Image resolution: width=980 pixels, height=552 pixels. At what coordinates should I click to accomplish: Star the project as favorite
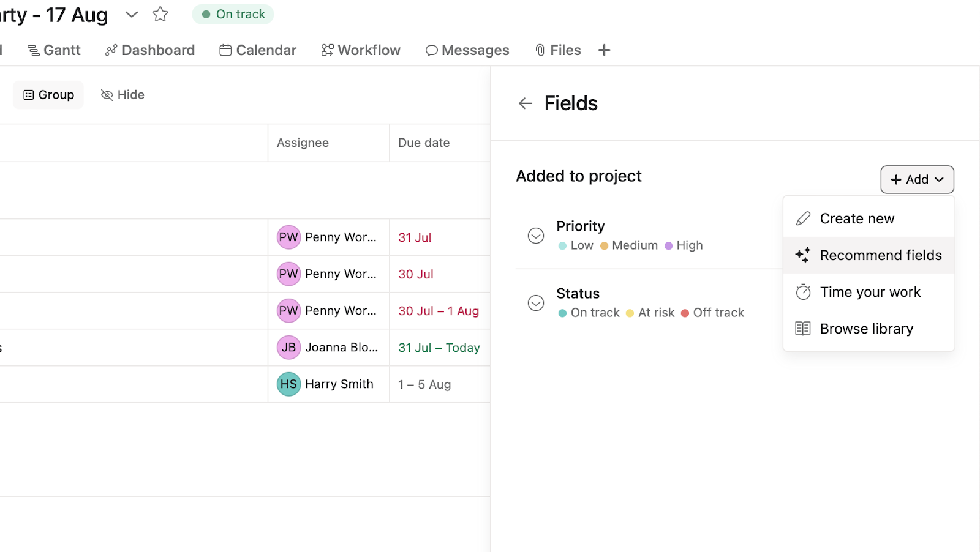tap(160, 14)
